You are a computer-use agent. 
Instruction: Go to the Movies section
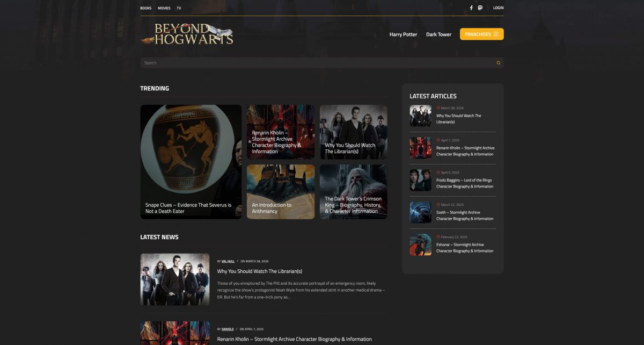tap(164, 8)
